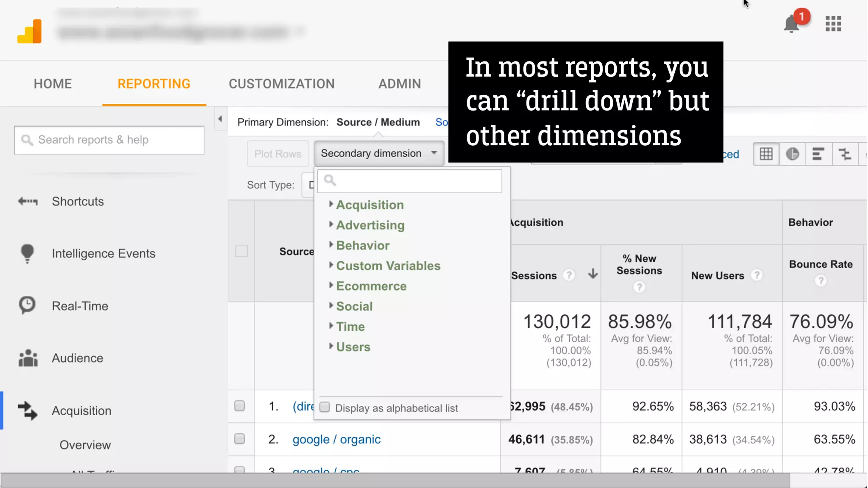Open help for Bounce Rate metric
868x488 pixels.
pyautogui.click(x=821, y=280)
